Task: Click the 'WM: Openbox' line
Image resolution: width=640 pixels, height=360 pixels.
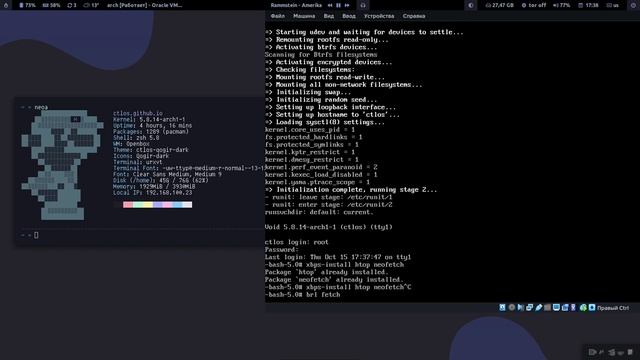Action: [131, 144]
